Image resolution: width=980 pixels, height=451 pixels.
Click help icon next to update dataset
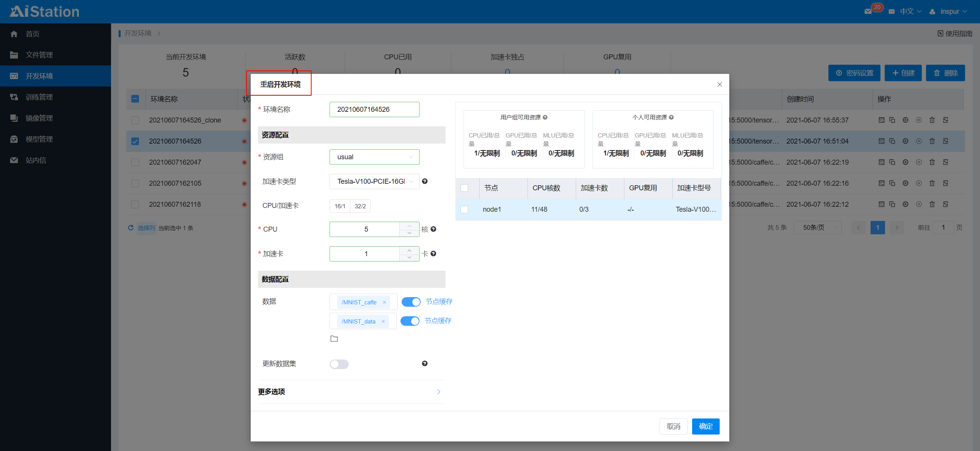click(425, 363)
